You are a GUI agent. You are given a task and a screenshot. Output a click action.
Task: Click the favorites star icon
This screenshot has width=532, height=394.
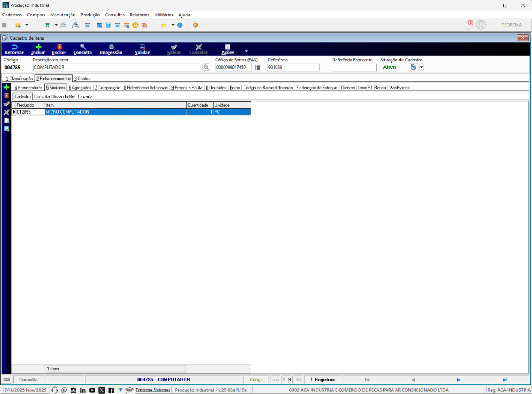164,25
